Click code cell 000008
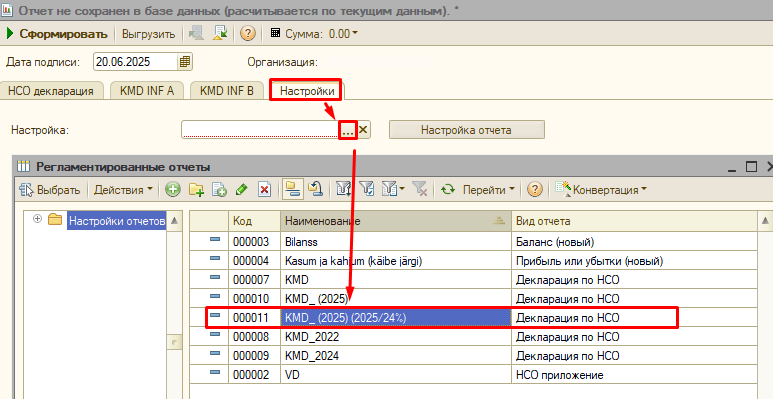Viewport: 773px width, 399px height. 254,337
